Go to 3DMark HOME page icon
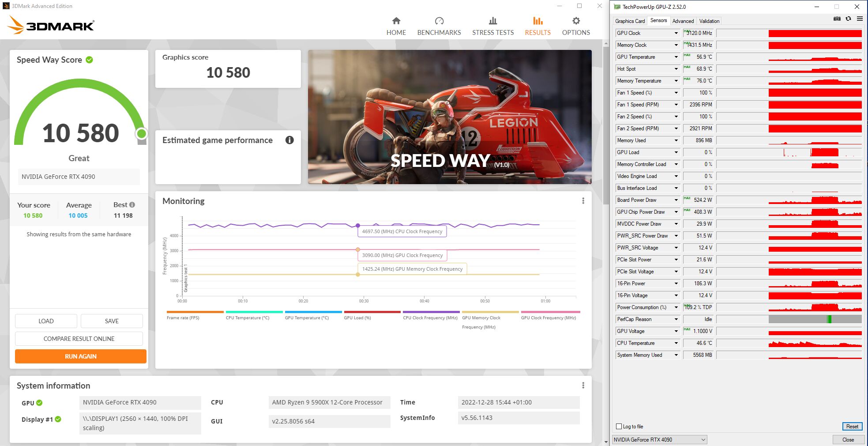The width and height of the screenshot is (868, 446). [396, 21]
